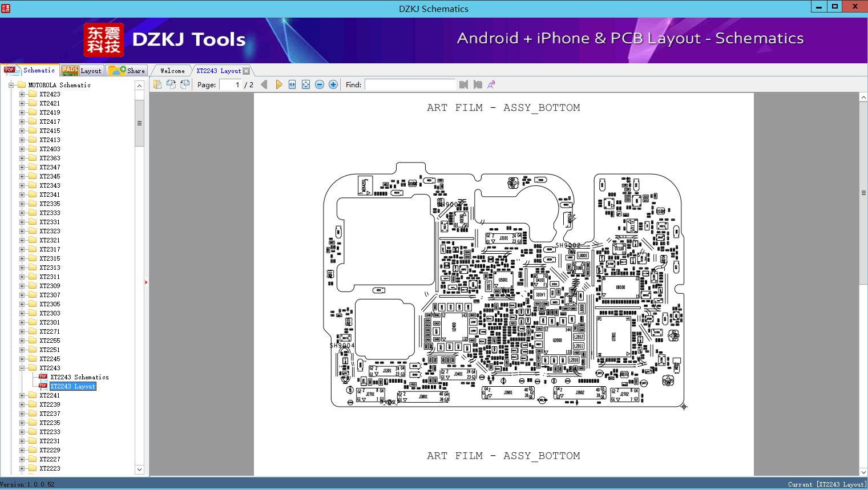868x490 pixels.
Task: Select XT2243 Layout in the tree
Action: tap(73, 386)
